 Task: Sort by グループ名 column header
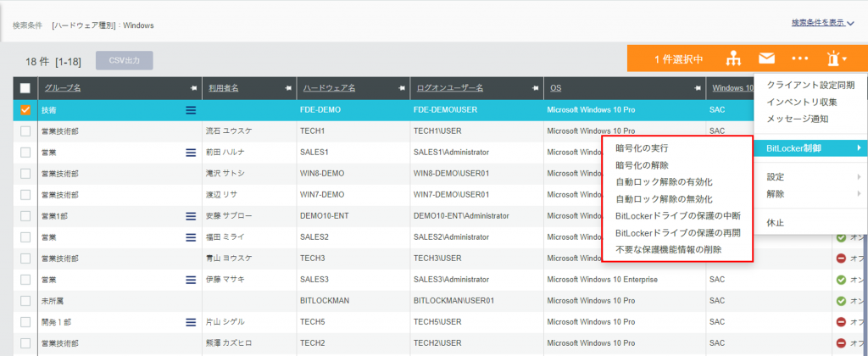point(63,88)
